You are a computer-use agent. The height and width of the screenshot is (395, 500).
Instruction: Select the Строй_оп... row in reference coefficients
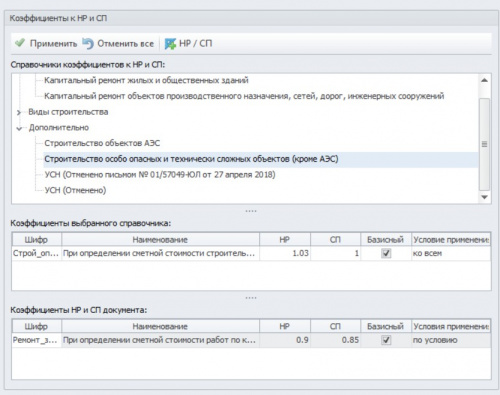click(x=251, y=253)
